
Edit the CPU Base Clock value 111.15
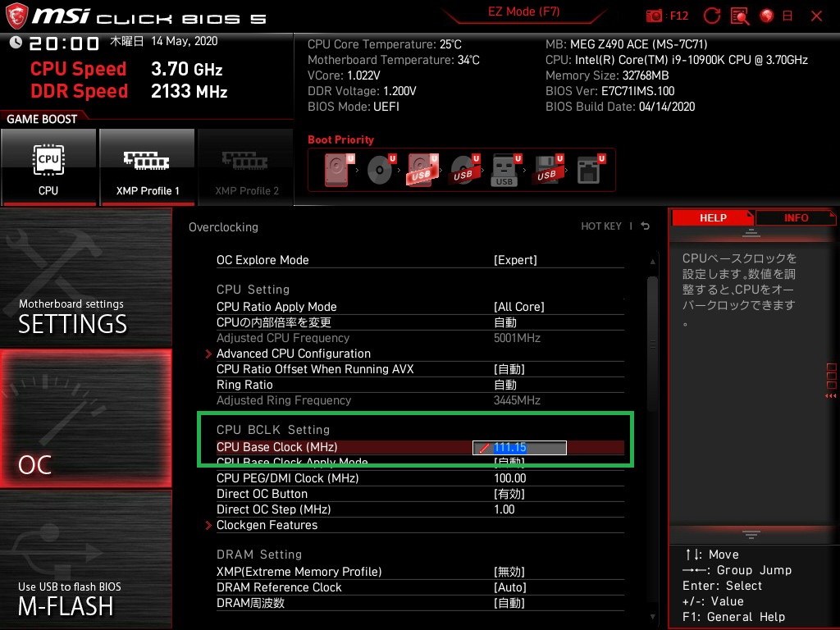pos(519,447)
